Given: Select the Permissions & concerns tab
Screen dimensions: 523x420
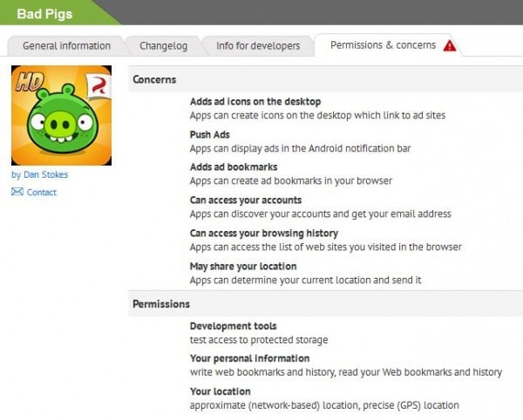Looking at the screenshot, I should tap(388, 45).
